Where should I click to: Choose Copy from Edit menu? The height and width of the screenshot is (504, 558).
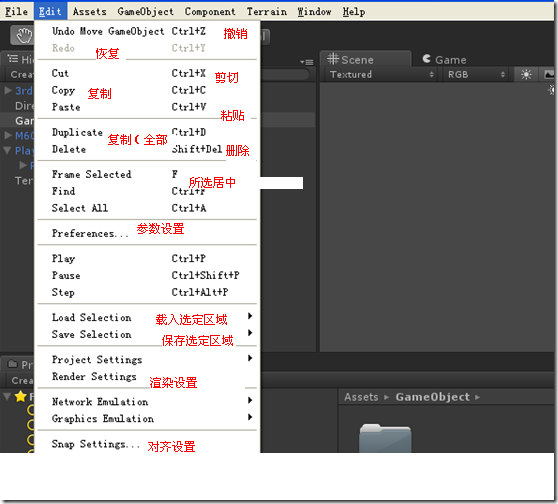click(x=147, y=90)
